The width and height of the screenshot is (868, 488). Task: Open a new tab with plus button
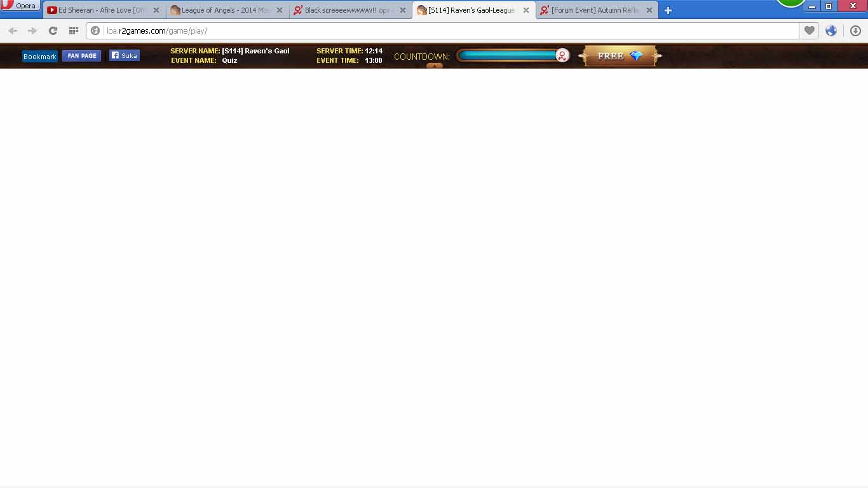[x=668, y=10]
